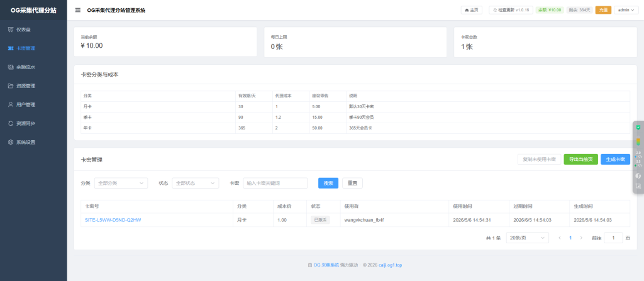Click the 主页 home button
Viewport: 644px width, 281px height.
472,10
